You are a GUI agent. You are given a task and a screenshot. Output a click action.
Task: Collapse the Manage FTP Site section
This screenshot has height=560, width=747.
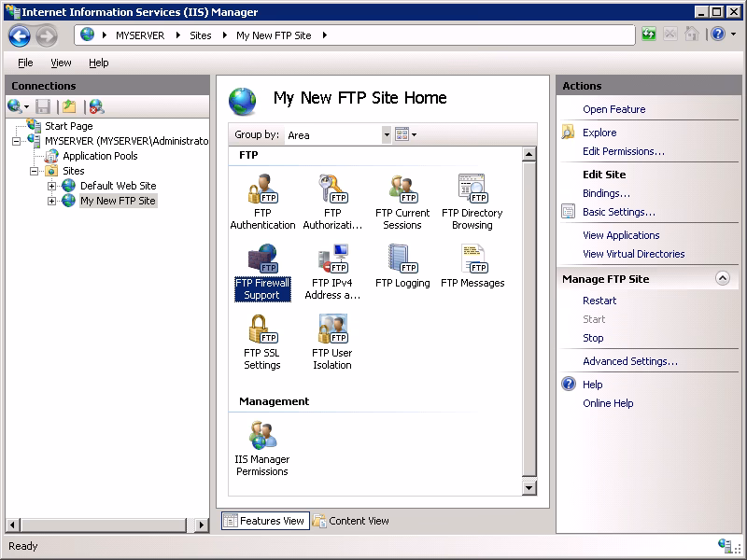click(x=723, y=278)
